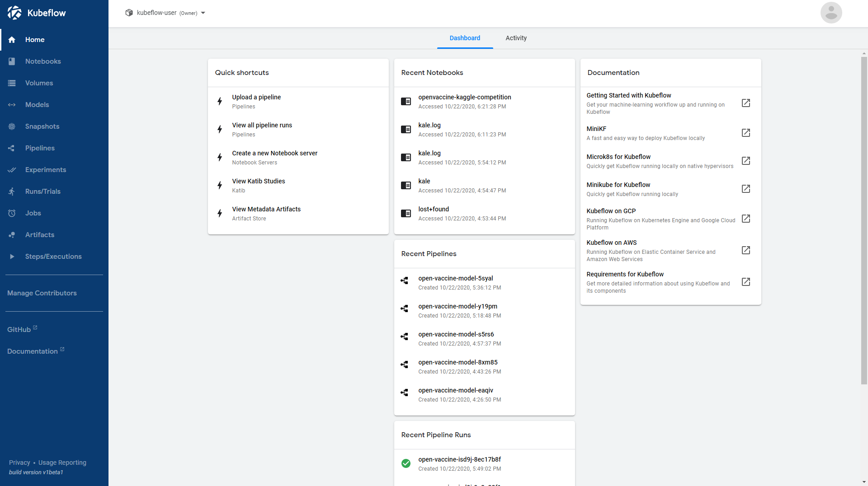Click the scrollbar down arrow
Image resolution: width=868 pixels, height=486 pixels.
(x=864, y=482)
